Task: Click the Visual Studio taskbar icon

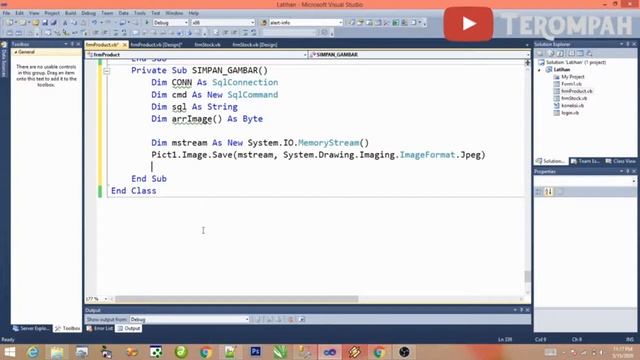Action: [330, 352]
